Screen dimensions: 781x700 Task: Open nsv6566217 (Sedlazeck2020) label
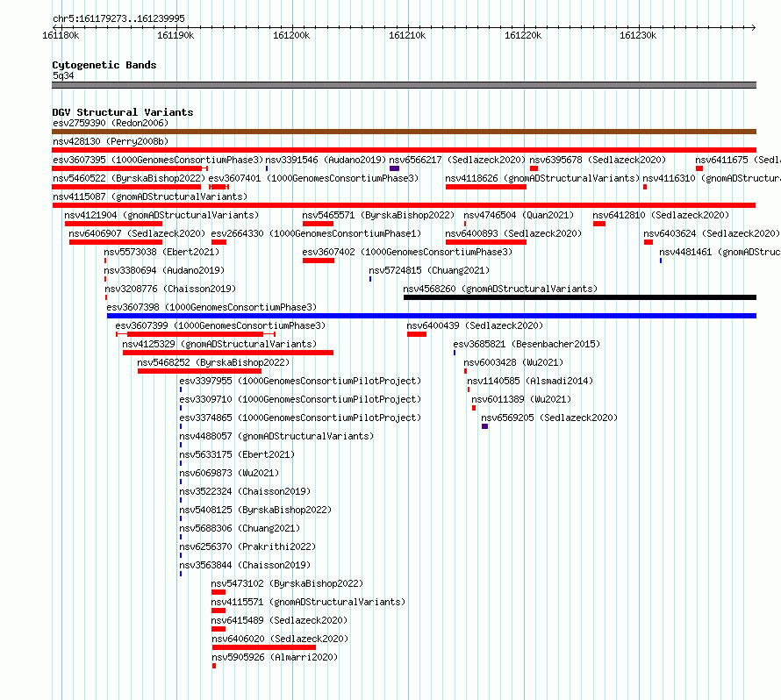(x=457, y=160)
